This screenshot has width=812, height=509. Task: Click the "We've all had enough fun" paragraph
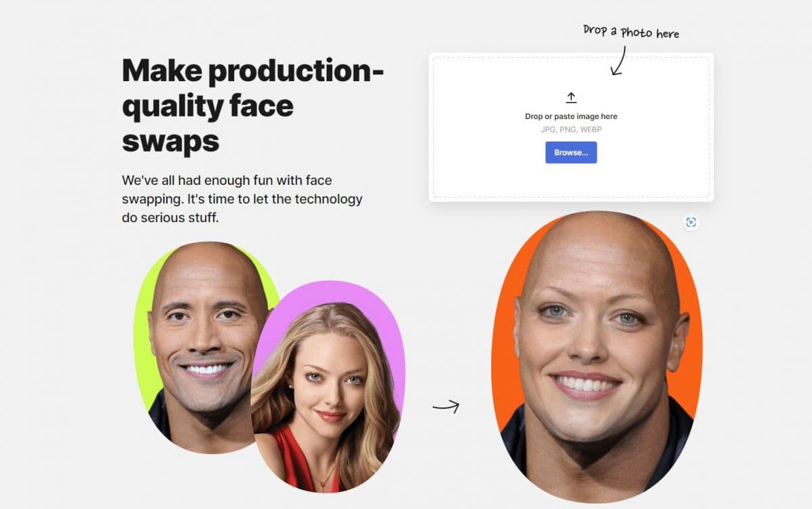pos(242,199)
